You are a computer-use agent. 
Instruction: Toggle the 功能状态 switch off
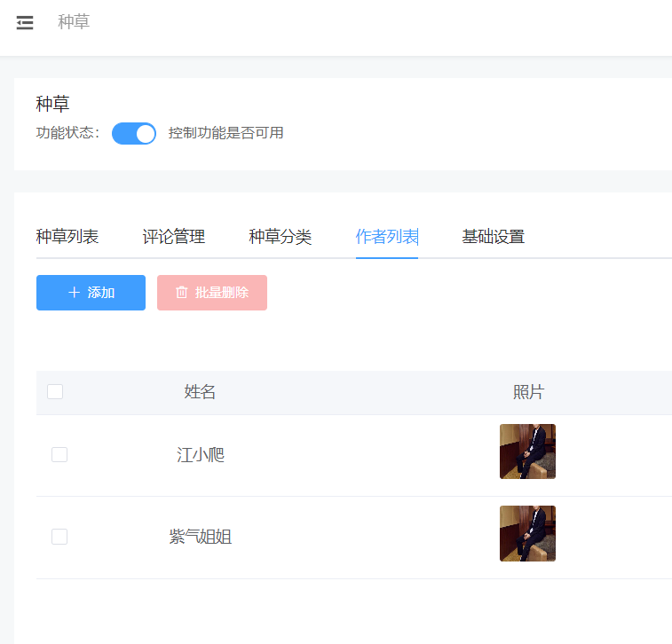pos(134,133)
